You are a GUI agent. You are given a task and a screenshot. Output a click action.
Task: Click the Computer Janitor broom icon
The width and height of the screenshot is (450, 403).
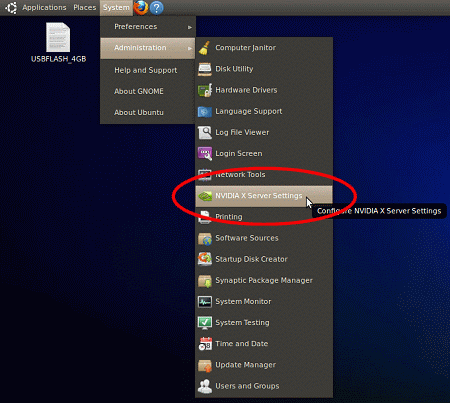(x=204, y=48)
